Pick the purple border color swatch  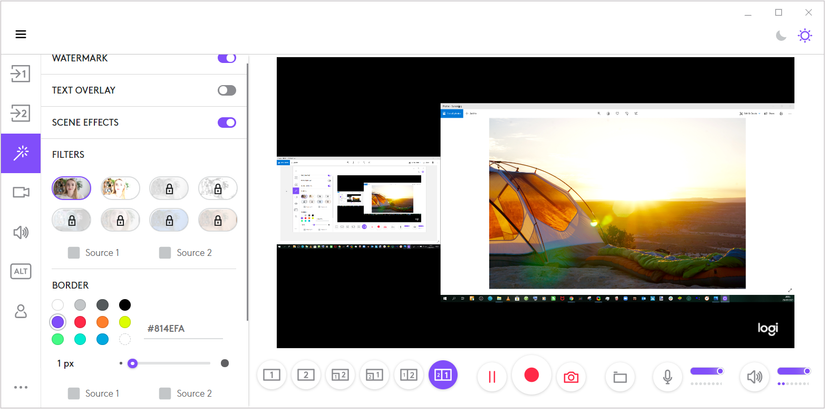pyautogui.click(x=57, y=322)
